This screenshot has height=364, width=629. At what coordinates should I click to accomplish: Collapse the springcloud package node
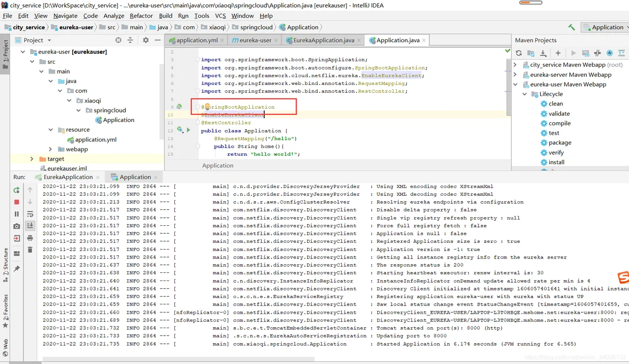tap(79, 110)
